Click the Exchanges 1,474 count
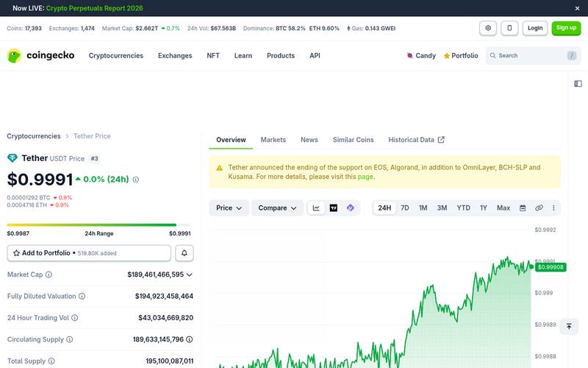Viewport: 588px width, 368px height. pos(71,29)
